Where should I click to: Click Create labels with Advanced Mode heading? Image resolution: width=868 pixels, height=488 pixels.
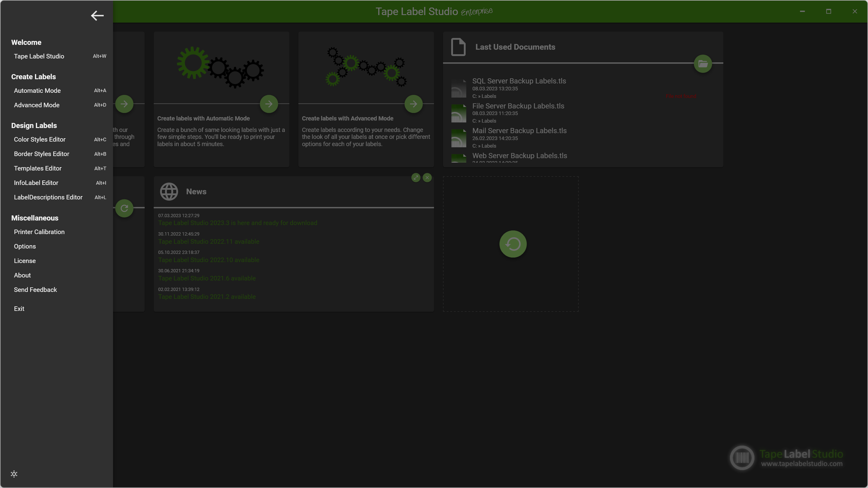point(348,119)
